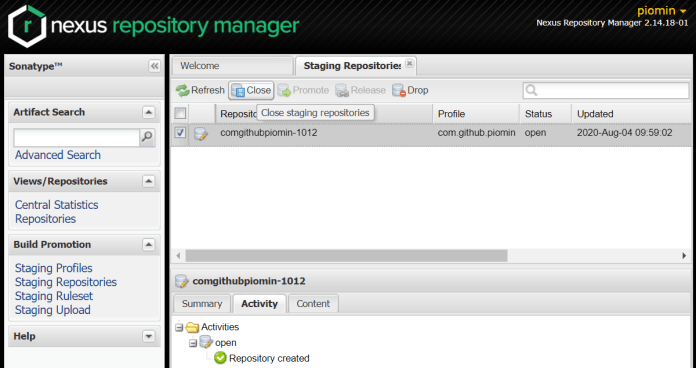Click the Close staging repository button

pyautogui.click(x=251, y=91)
